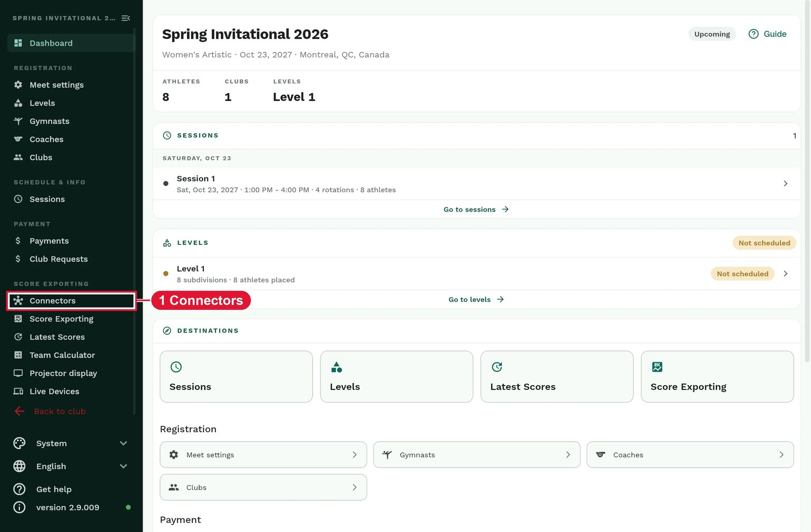Open Sessions from the sidebar

click(71, 199)
